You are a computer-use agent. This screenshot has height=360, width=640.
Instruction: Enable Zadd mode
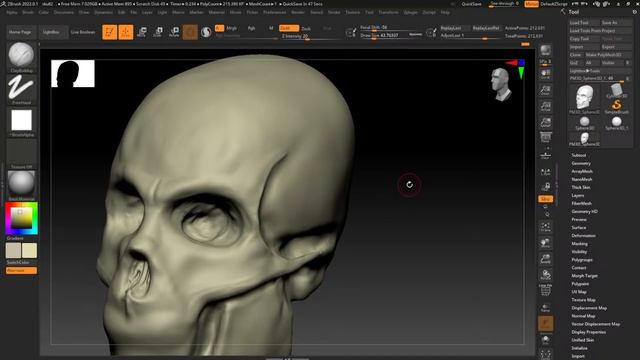click(289, 28)
